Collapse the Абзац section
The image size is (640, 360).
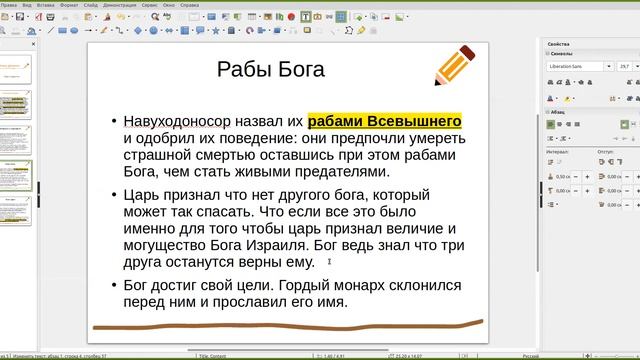point(548,112)
